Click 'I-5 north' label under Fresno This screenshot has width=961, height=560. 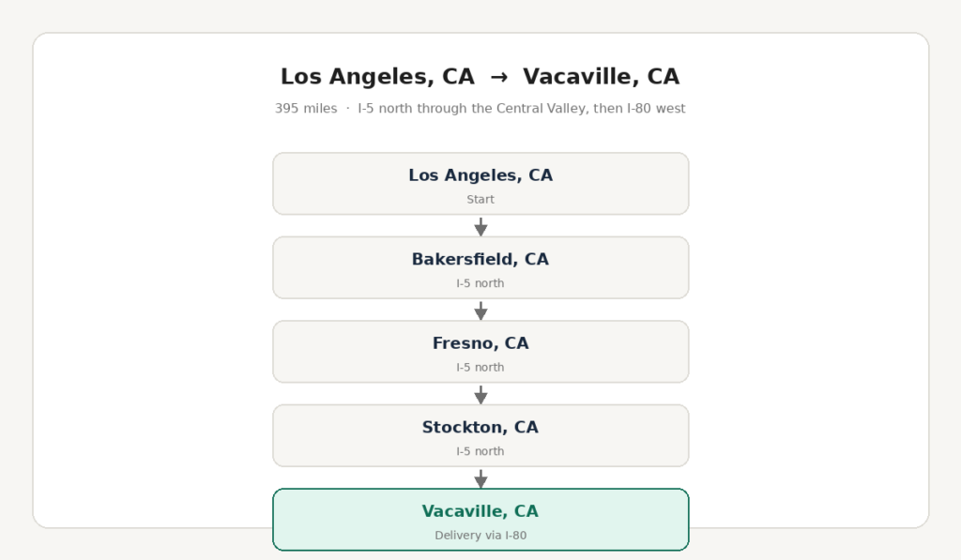480,367
